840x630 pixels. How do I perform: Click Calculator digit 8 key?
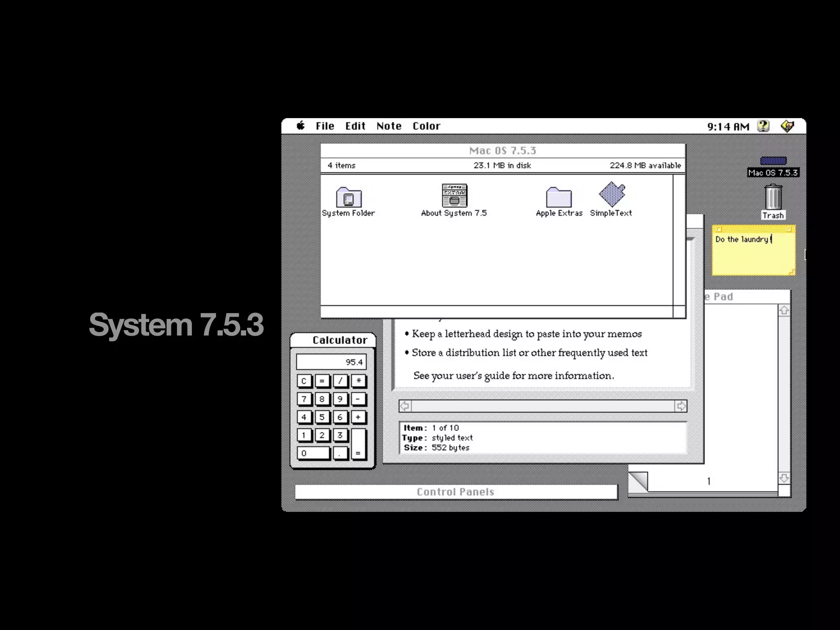pyautogui.click(x=322, y=399)
